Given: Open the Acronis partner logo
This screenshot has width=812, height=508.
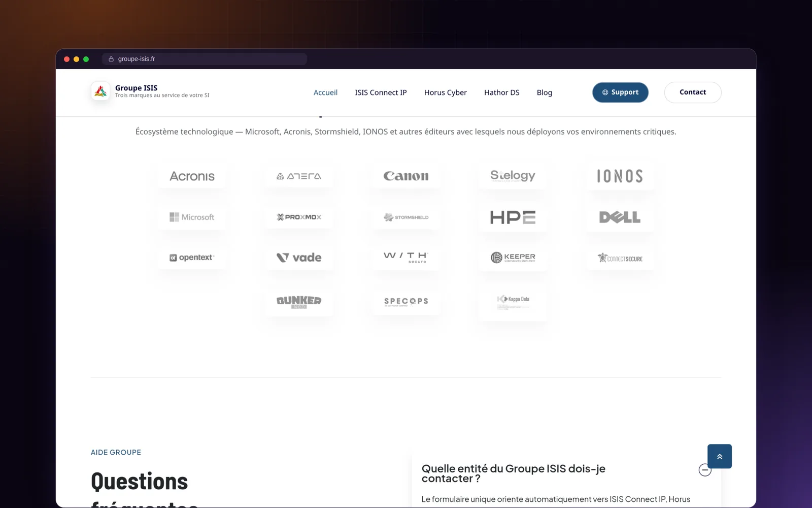Looking at the screenshot, I should click(192, 176).
